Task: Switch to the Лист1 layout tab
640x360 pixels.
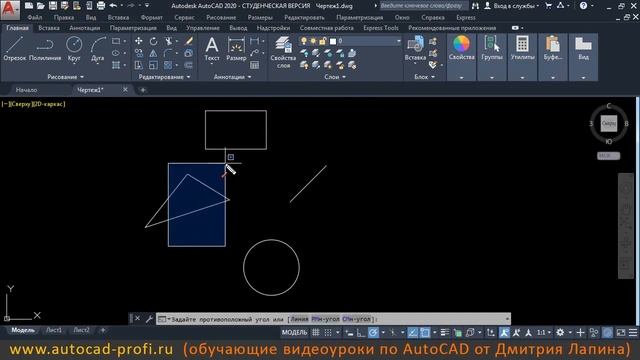Action: tap(54, 330)
